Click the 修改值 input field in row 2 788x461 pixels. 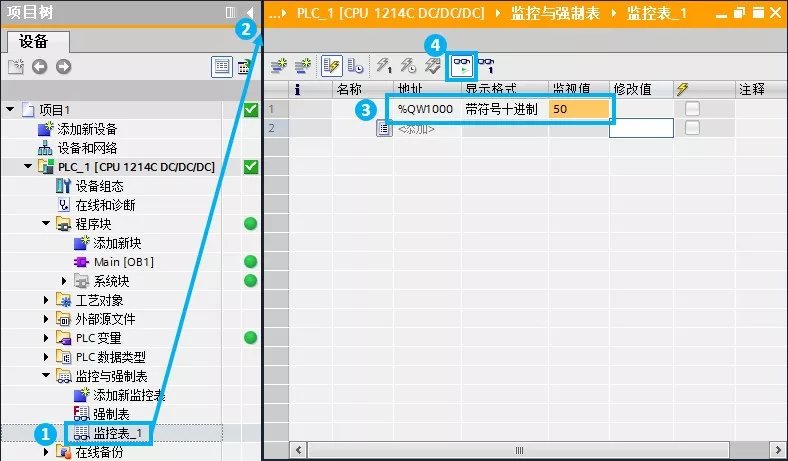[641, 128]
